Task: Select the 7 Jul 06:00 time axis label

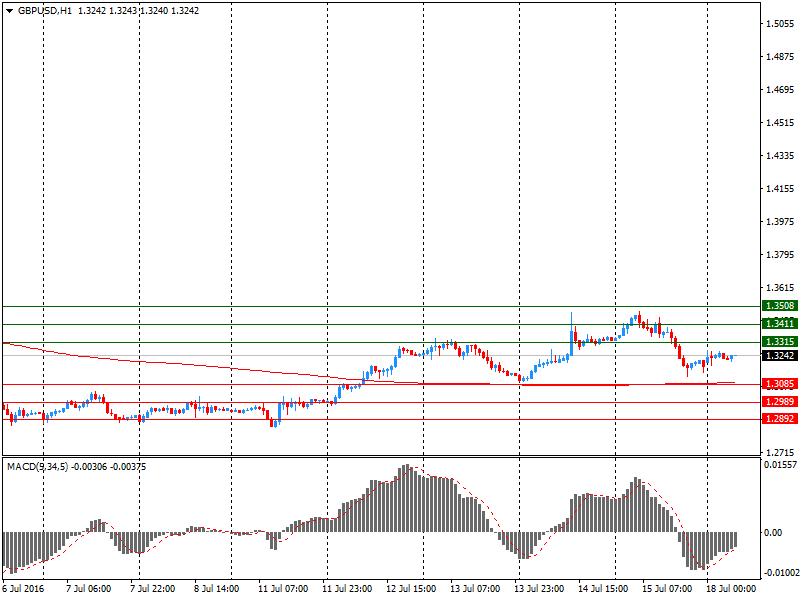Action: (88, 589)
